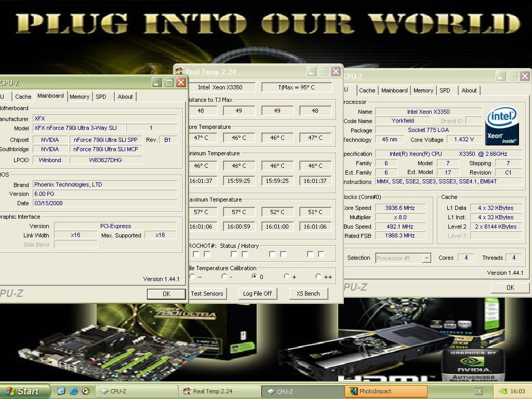The width and height of the screenshot is (532, 399).
Task: Switch to Cache tab in CPU-Z mainboard window
Action: [23, 97]
